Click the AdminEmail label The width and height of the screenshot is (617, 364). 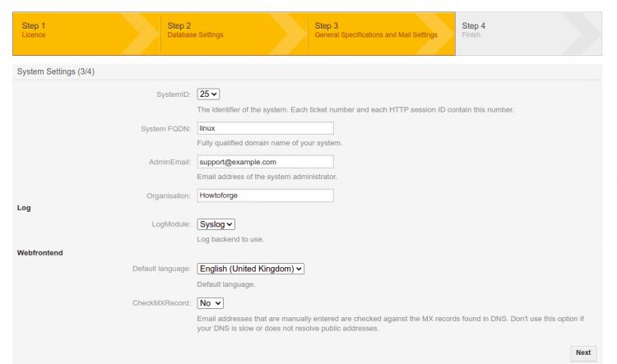(x=169, y=162)
